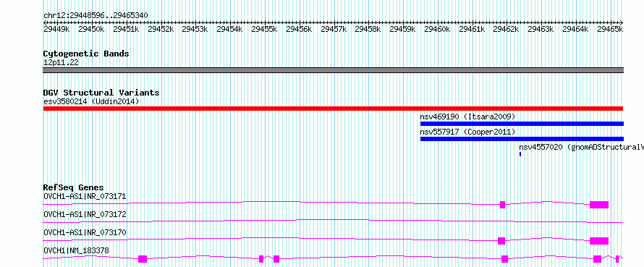Click the OVCH1|NM_183378 gene label

[77, 250]
